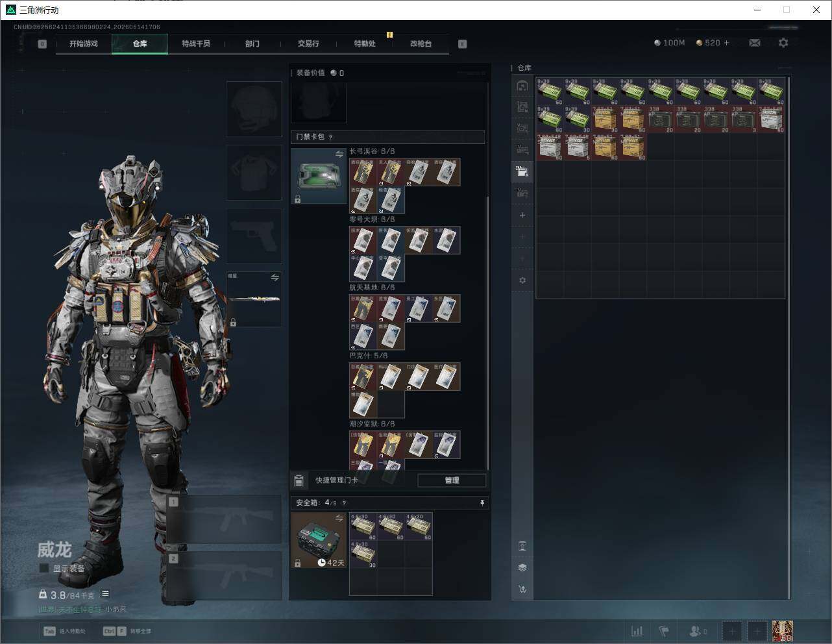Viewport: 832px width, 644px height.
Task: Toggle the pin icon on the 安全箱 header
Action: (x=482, y=502)
